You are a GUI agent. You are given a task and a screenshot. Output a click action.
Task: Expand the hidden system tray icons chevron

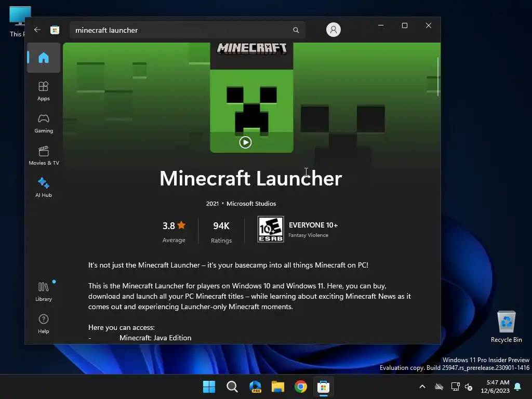pyautogui.click(x=422, y=387)
